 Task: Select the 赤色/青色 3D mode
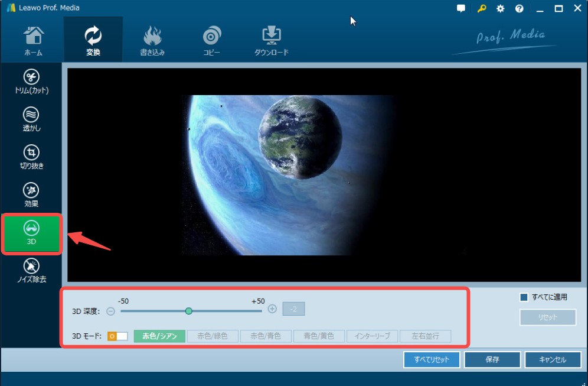click(266, 336)
